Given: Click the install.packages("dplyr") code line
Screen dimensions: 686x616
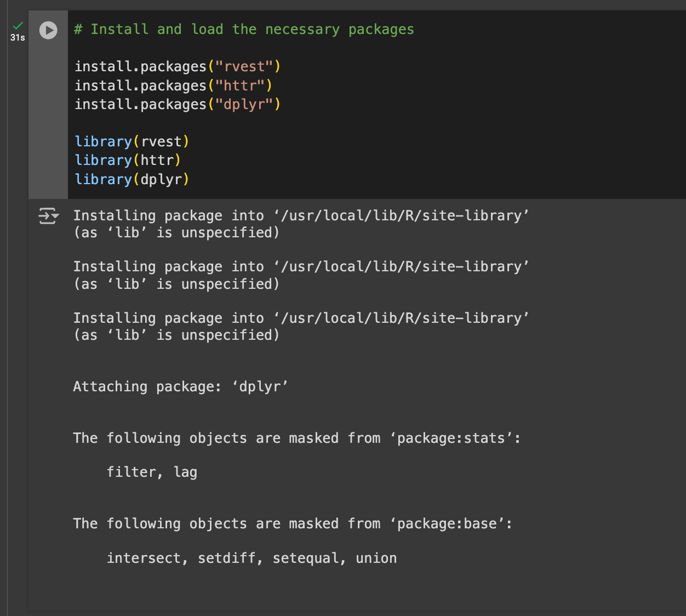Looking at the screenshot, I should 177,104.
